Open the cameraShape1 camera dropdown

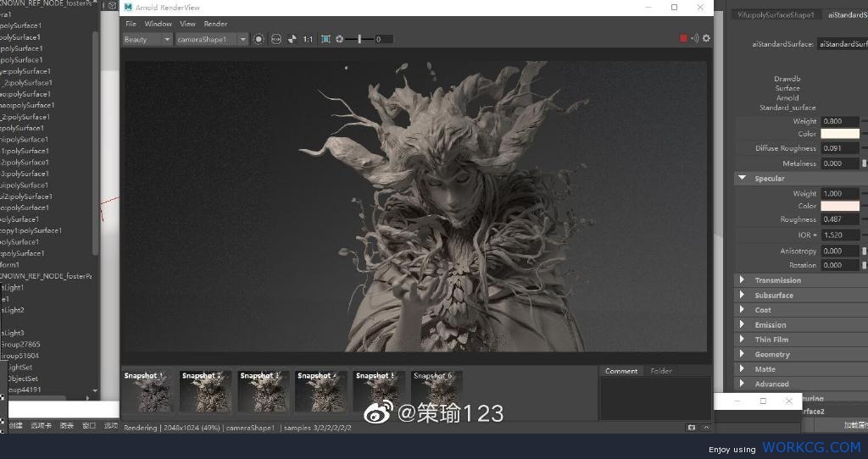(211, 39)
